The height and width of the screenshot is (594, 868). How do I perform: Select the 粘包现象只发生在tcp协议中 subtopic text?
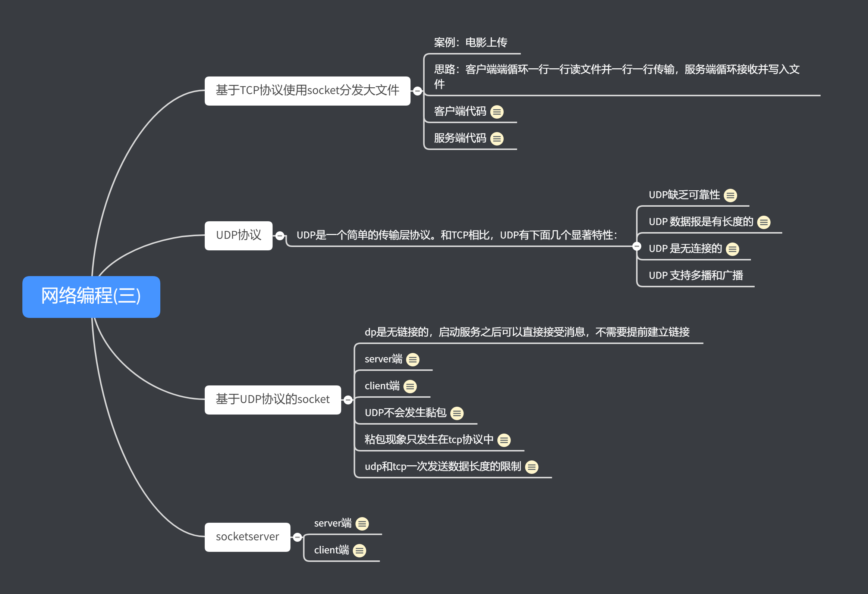[x=429, y=440]
